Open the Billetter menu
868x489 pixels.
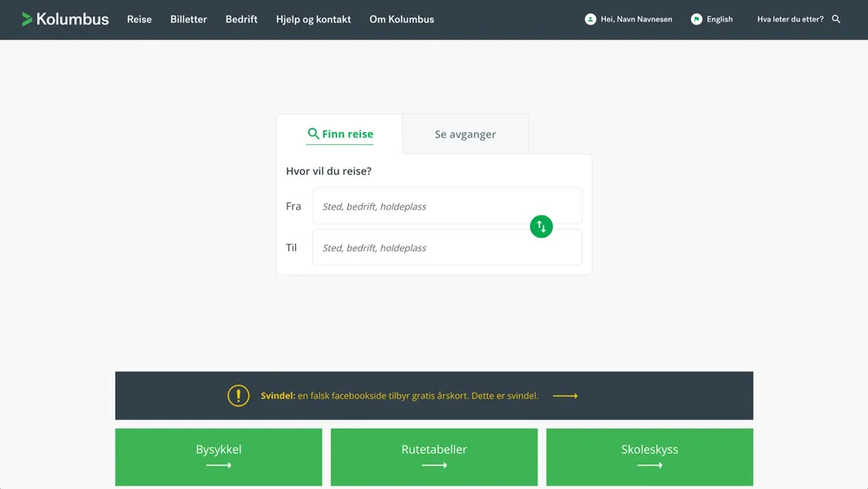coord(188,19)
